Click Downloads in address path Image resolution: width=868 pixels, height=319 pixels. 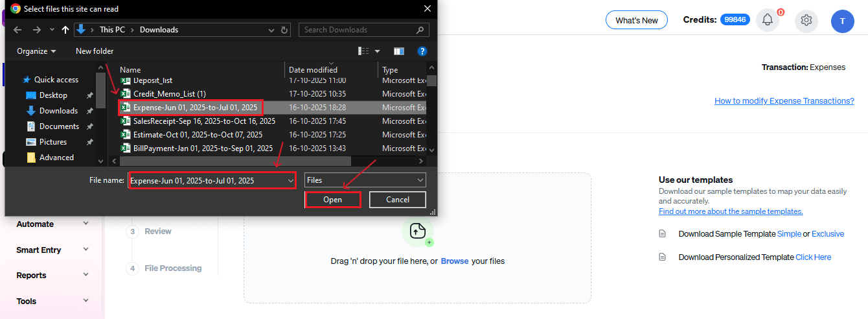159,30
